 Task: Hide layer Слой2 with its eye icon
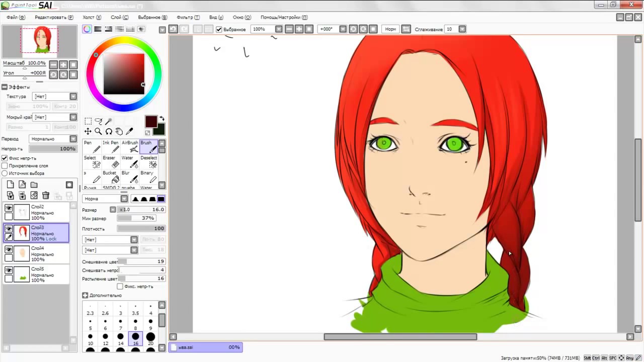point(9,208)
